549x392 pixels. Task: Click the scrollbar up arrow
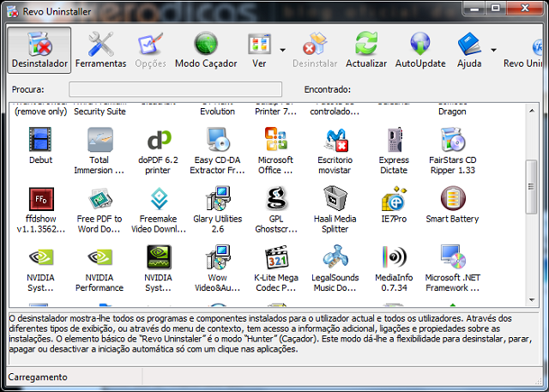(x=532, y=111)
